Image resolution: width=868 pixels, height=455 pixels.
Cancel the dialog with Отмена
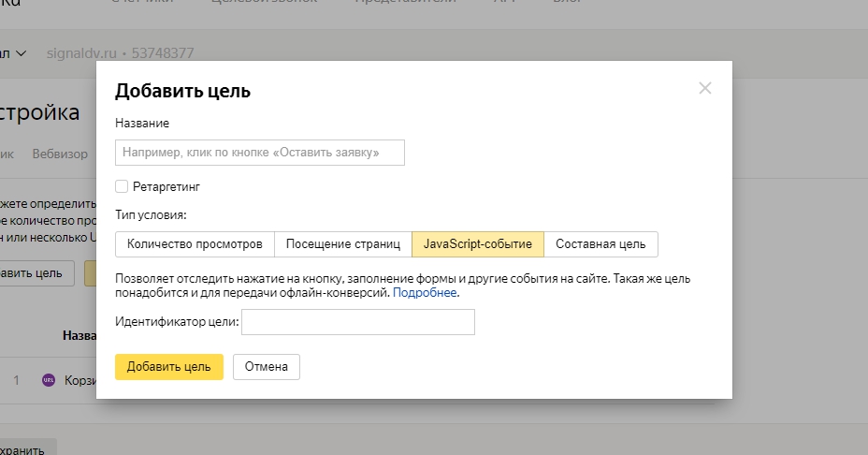pos(266,367)
